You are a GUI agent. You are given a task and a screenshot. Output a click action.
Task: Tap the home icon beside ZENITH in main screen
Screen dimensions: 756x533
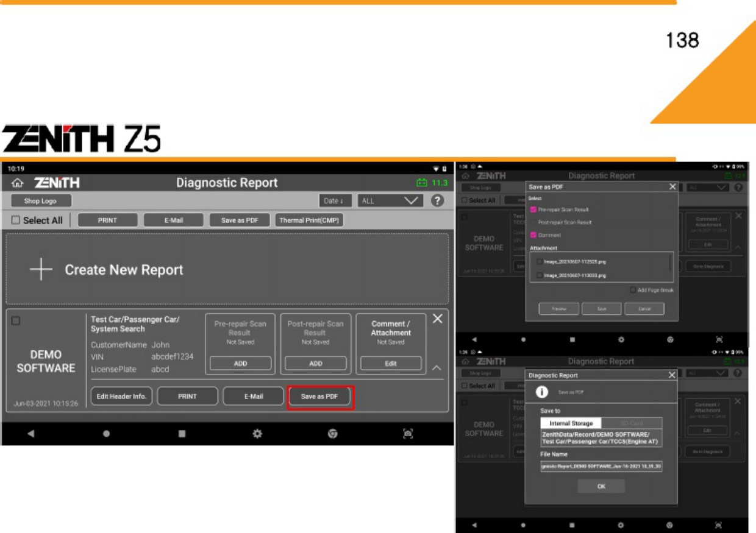(x=18, y=183)
